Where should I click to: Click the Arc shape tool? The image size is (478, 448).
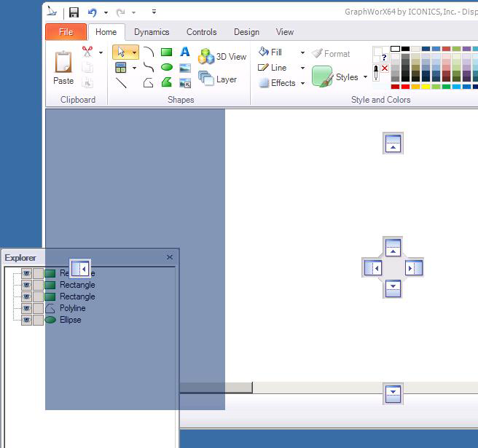point(149,52)
